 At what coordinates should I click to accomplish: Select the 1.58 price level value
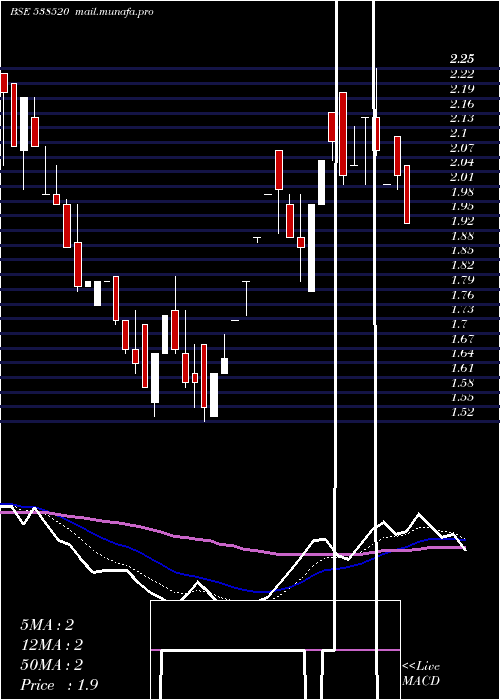pos(462,383)
